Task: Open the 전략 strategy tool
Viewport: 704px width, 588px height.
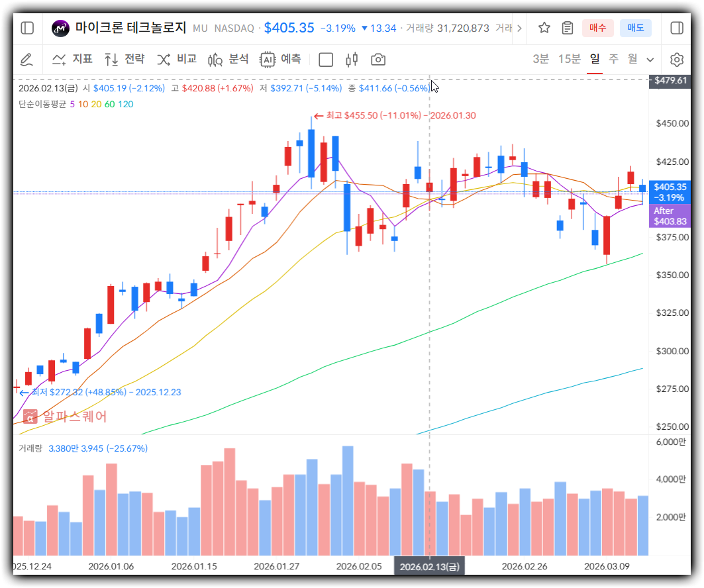Action: [124, 60]
